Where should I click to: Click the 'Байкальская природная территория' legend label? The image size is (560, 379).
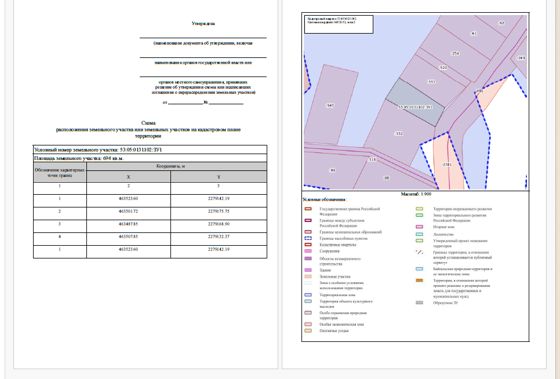tap(462, 271)
